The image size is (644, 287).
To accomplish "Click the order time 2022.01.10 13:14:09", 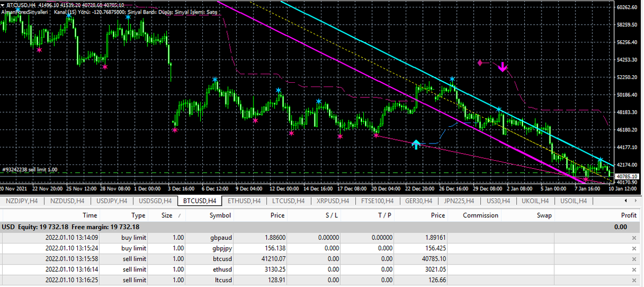I will tap(72, 238).
